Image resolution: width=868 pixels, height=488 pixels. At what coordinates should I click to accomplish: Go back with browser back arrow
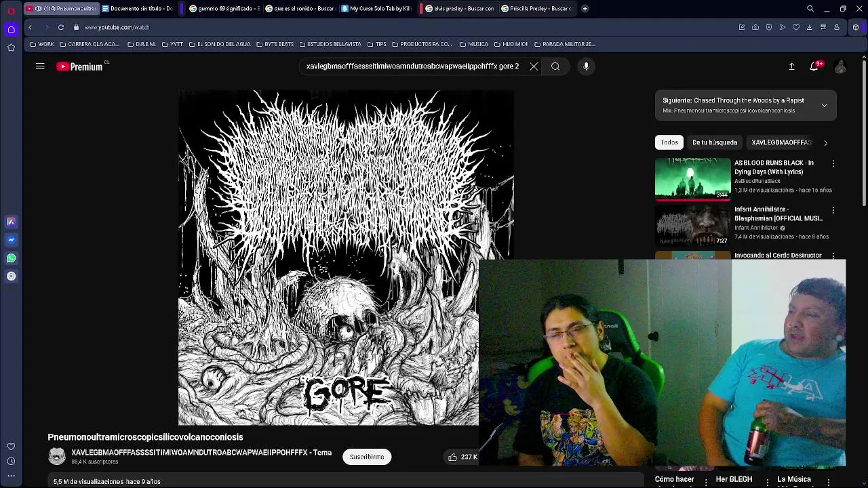[30, 27]
